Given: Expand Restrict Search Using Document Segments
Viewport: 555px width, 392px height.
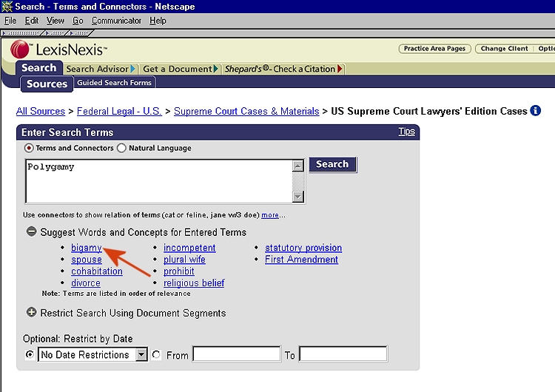Looking at the screenshot, I should tap(31, 312).
